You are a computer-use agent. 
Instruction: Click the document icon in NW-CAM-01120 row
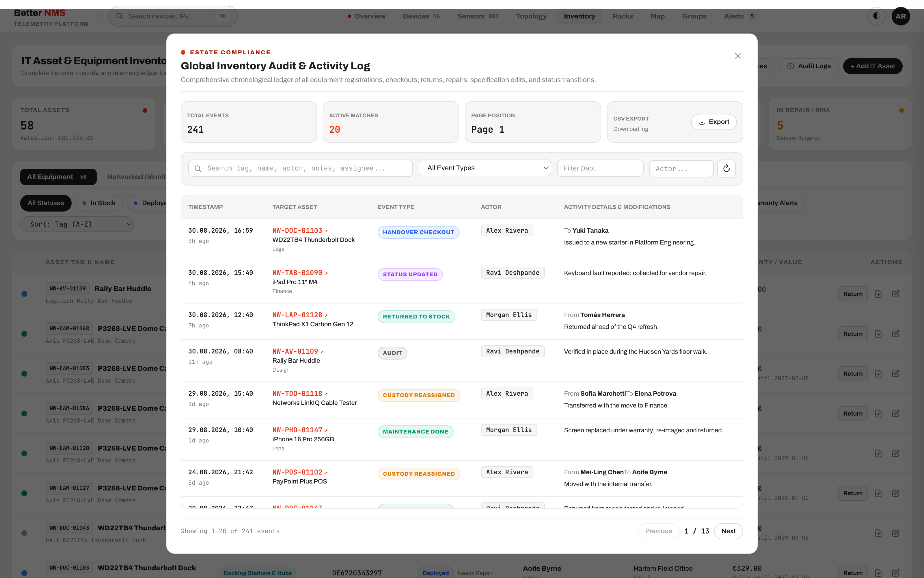[878, 453]
